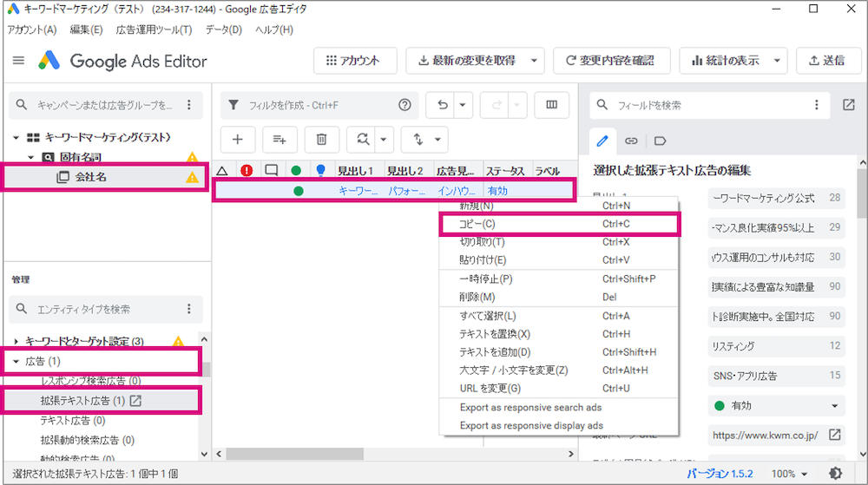Switch to label tag tab
This screenshot has height=485, width=868.
pos(660,141)
